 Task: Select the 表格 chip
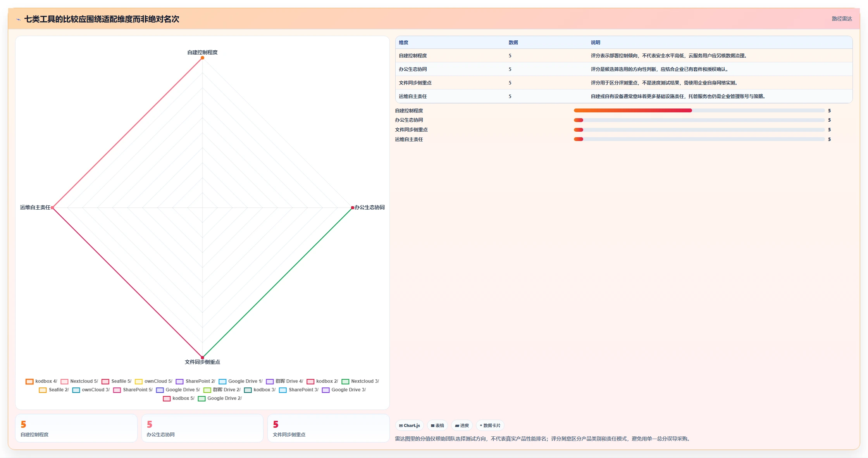click(437, 425)
